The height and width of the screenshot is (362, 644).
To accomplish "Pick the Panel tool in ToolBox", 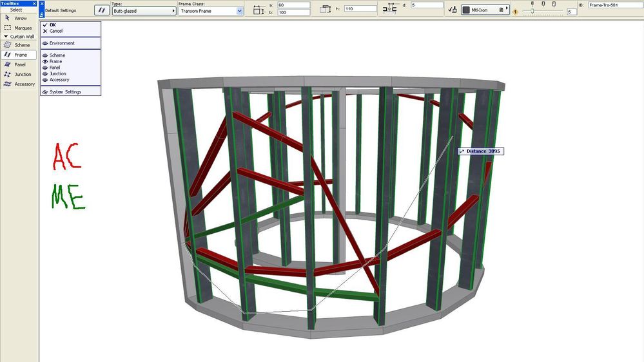I will (x=19, y=64).
